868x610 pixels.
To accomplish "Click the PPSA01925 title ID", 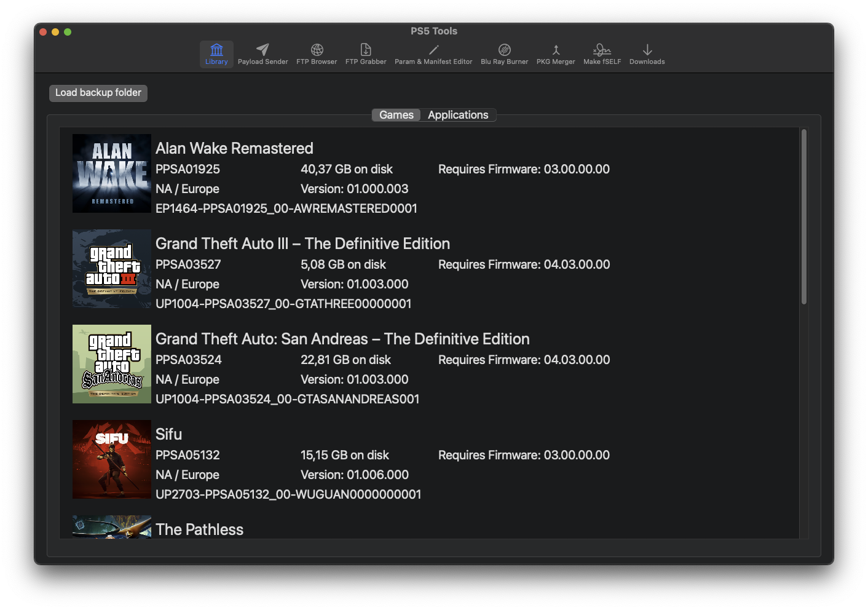I will coord(187,169).
